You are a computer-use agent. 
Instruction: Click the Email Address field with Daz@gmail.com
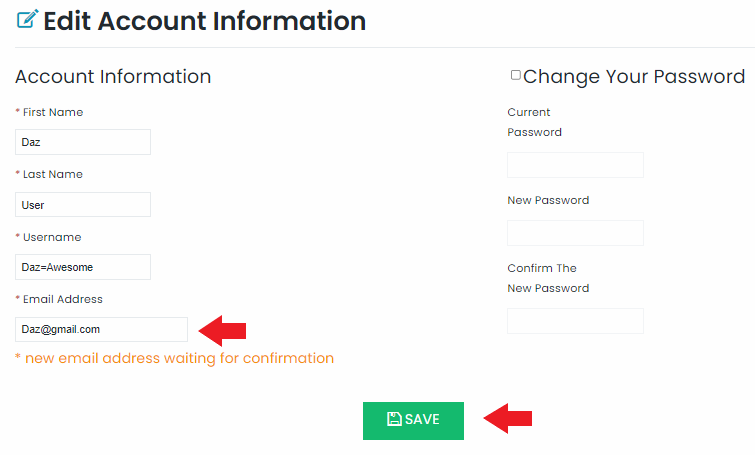102,329
